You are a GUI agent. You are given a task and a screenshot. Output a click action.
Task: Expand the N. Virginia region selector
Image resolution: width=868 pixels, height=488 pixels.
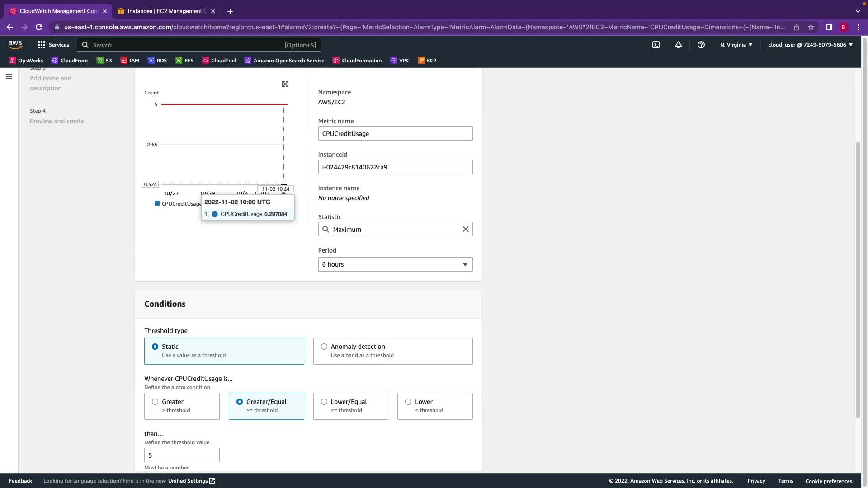(736, 45)
